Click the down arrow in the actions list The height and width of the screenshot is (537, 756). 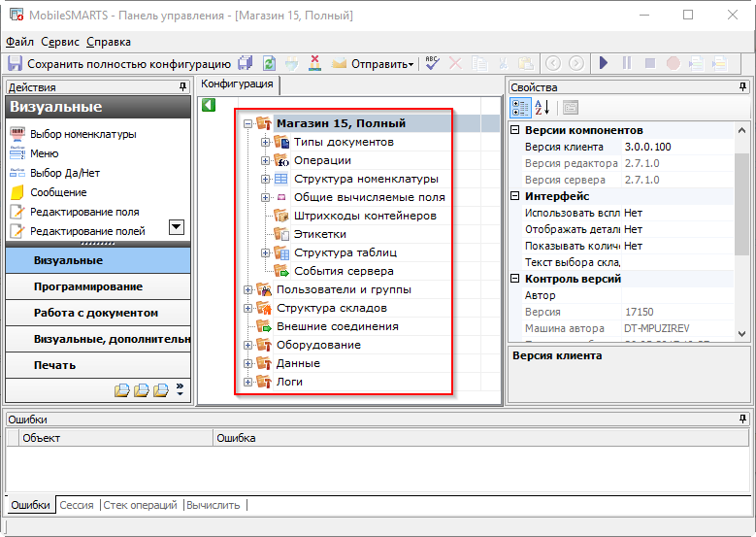pyautogui.click(x=177, y=227)
